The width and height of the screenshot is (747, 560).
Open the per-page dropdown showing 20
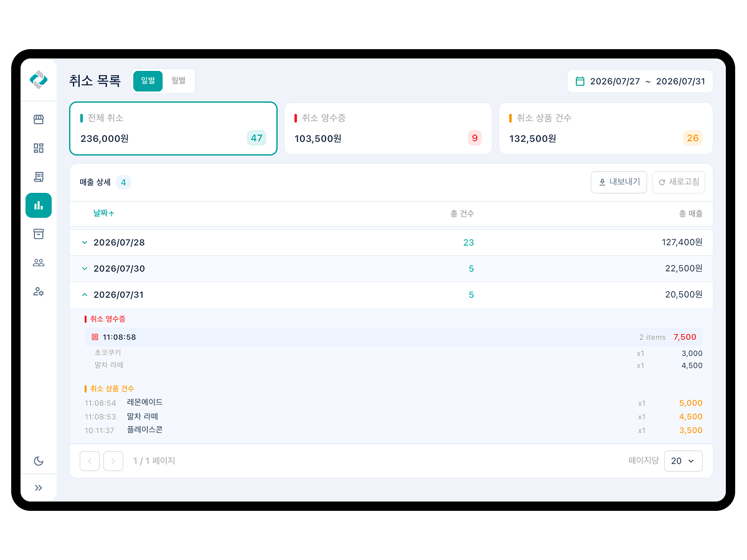pos(684,461)
